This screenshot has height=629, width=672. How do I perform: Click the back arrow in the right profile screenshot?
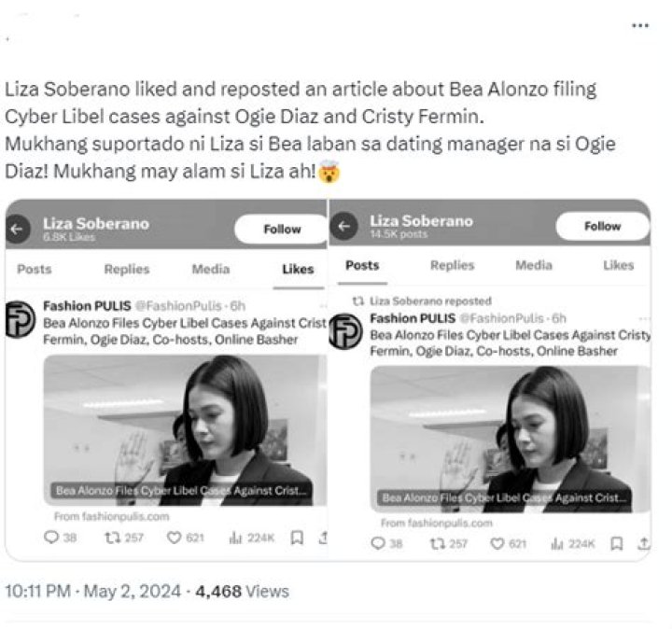point(345,226)
